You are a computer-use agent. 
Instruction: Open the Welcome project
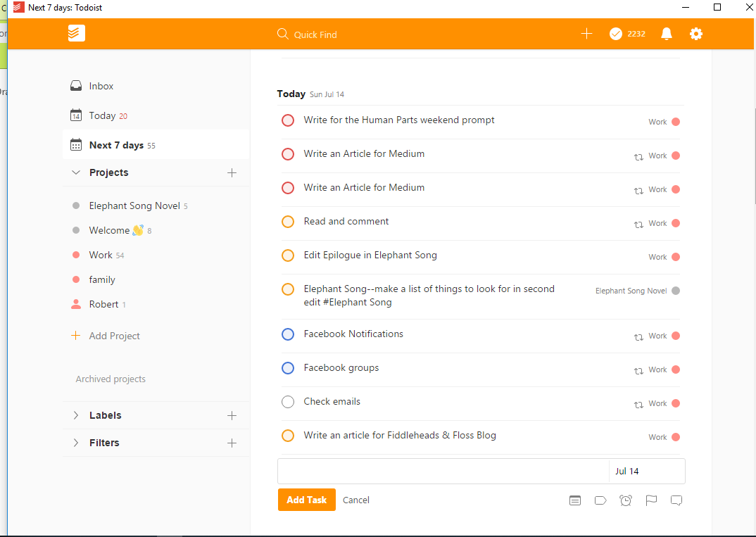[109, 230]
